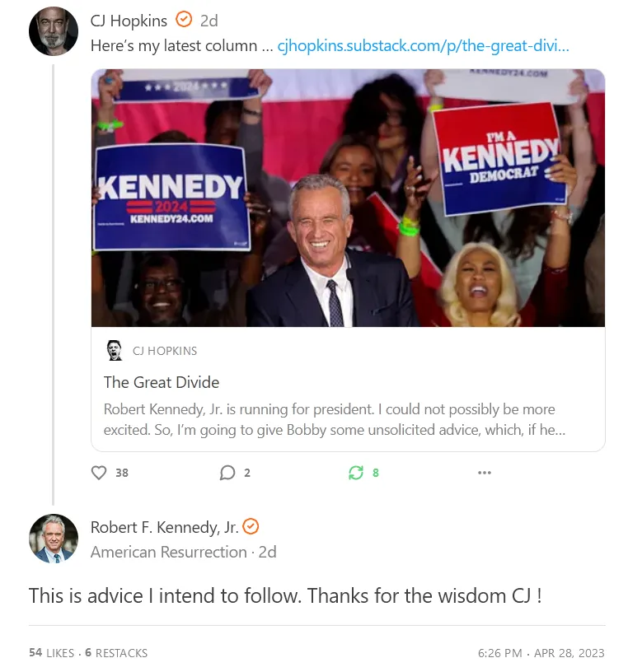The height and width of the screenshot is (672, 628).
Task: Click Robert F. Kennedy Jr.'s verified badge
Action: 251,527
